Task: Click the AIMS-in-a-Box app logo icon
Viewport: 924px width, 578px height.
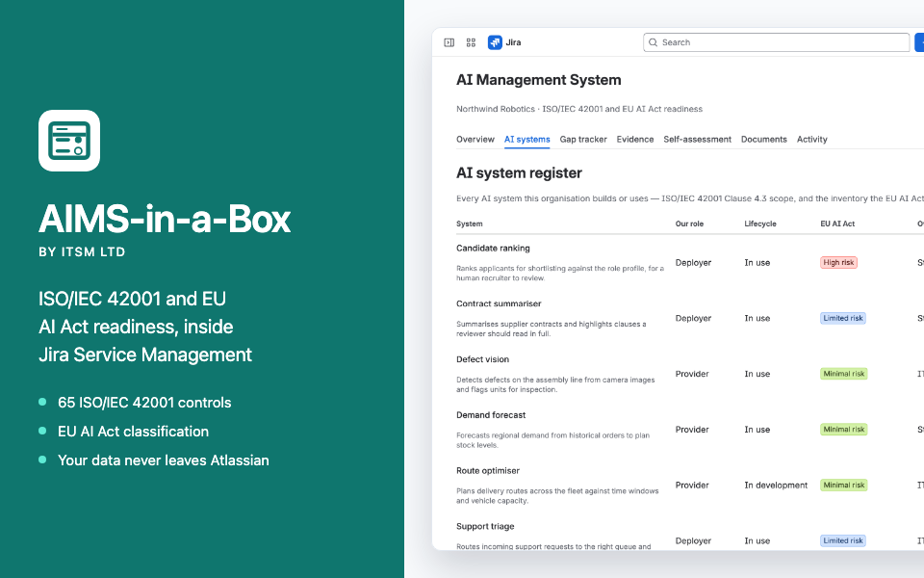Action: coord(69,141)
